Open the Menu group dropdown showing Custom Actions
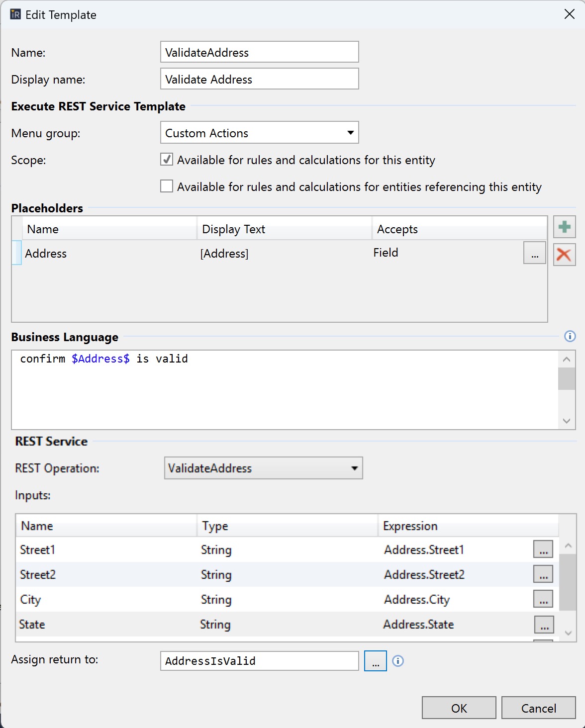The image size is (585, 728). point(350,133)
